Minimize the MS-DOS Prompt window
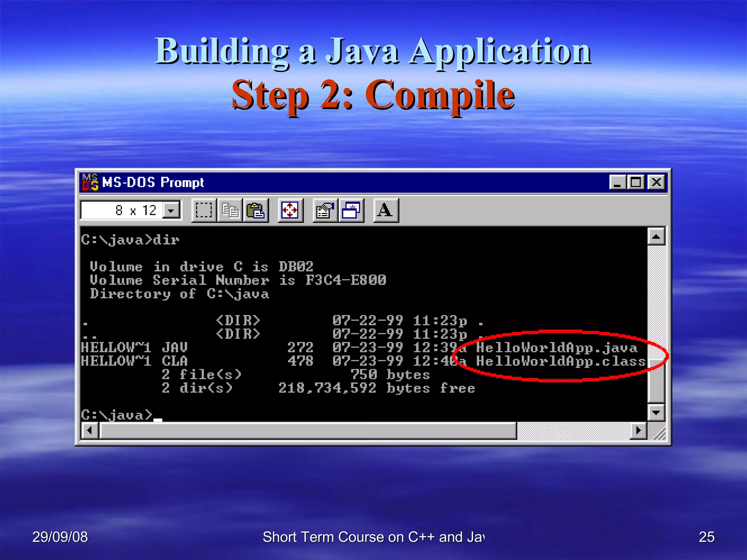 tap(618, 182)
